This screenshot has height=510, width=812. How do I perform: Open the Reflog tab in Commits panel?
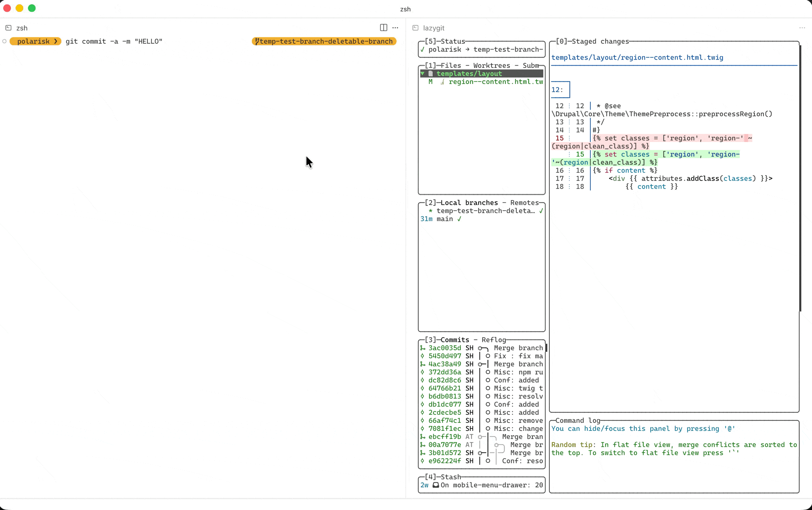[494, 340]
